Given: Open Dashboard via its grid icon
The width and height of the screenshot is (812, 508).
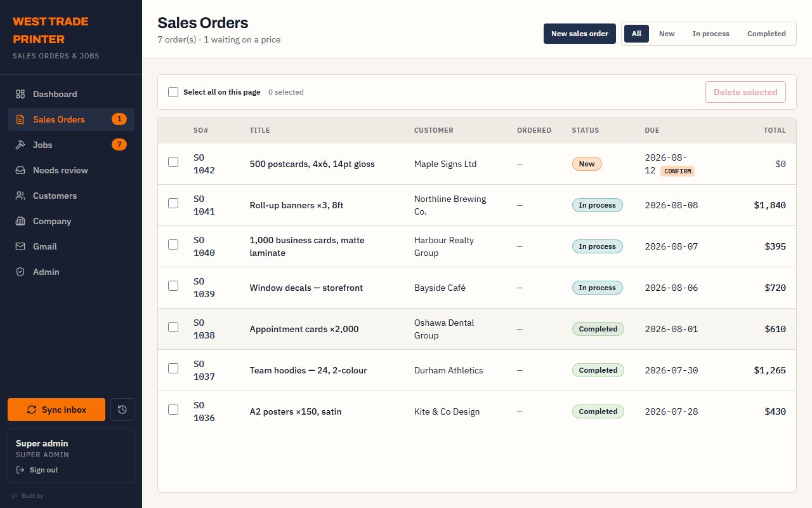Looking at the screenshot, I should click(x=20, y=94).
